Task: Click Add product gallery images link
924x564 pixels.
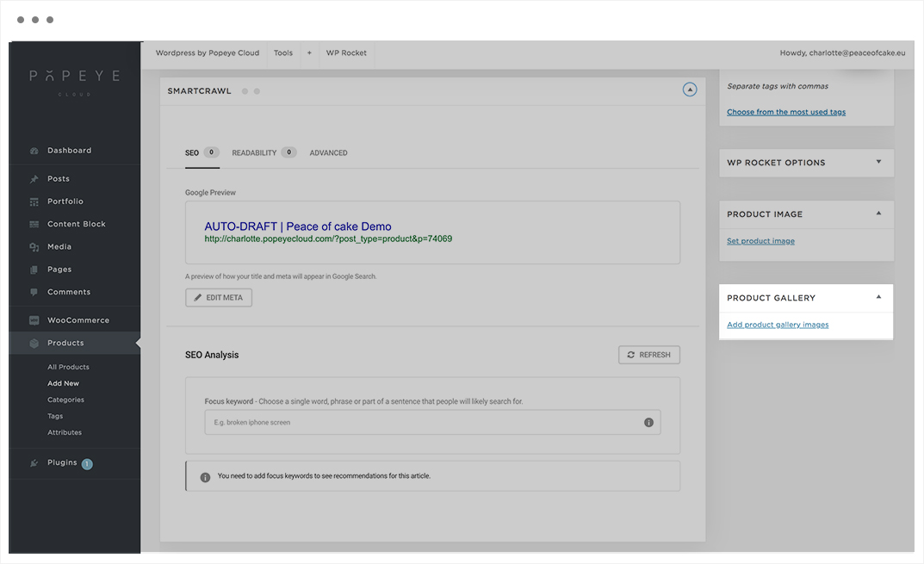Action: point(778,325)
